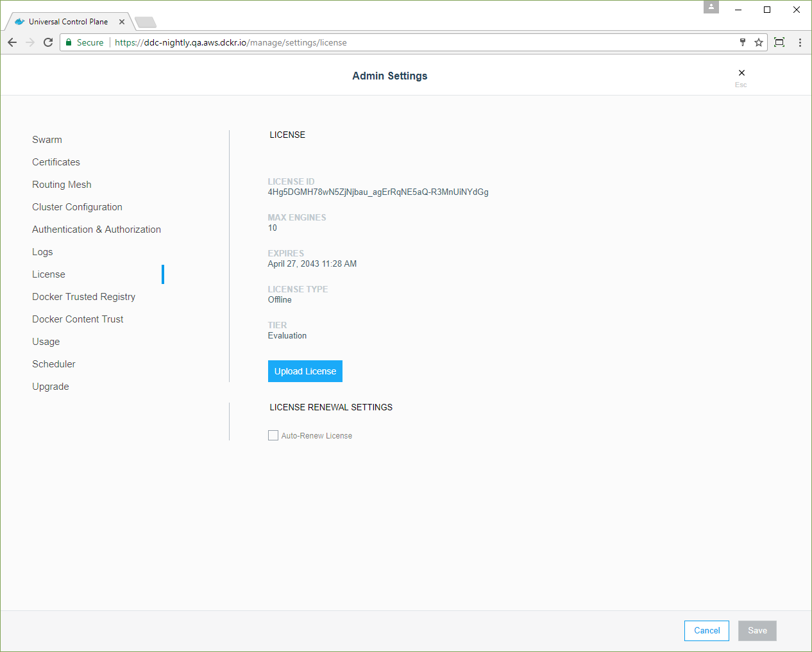Click the browser back arrow
The image size is (812, 652).
tap(12, 42)
